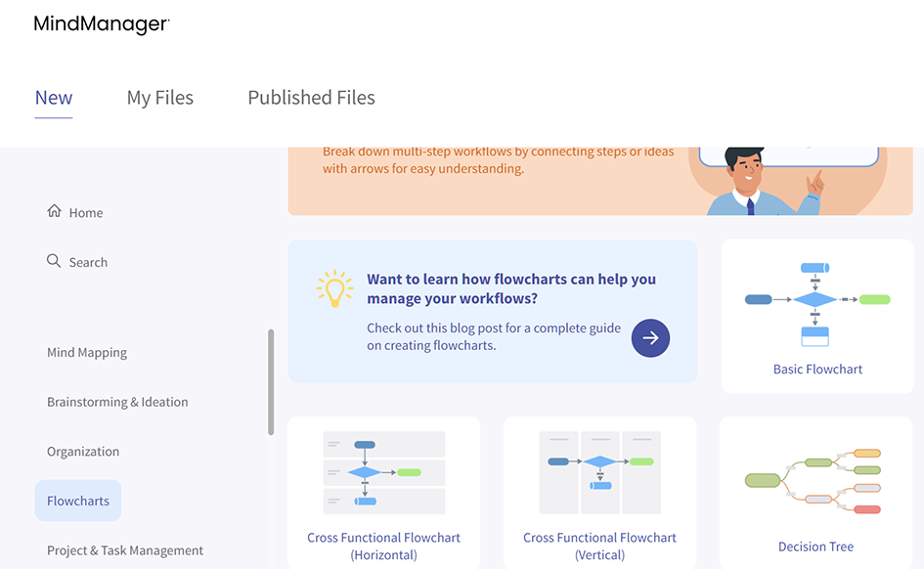Click the MindManager logo
Image resolution: width=924 pixels, height=569 pixels.
point(102,24)
